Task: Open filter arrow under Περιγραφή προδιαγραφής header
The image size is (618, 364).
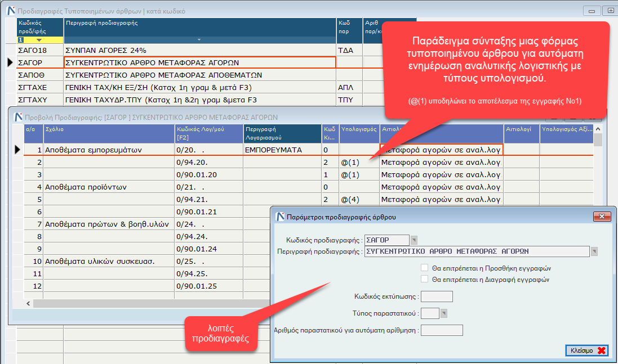Action: 199,40
